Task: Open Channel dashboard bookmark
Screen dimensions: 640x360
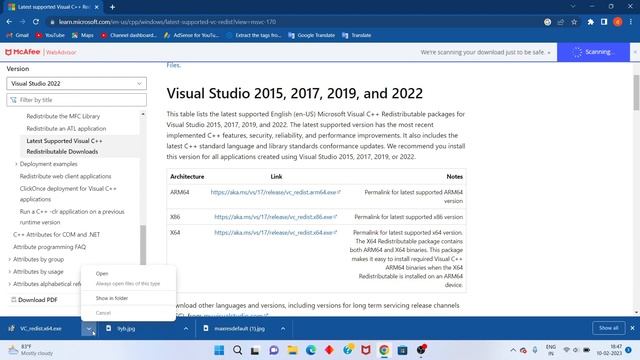Action: click(x=129, y=36)
